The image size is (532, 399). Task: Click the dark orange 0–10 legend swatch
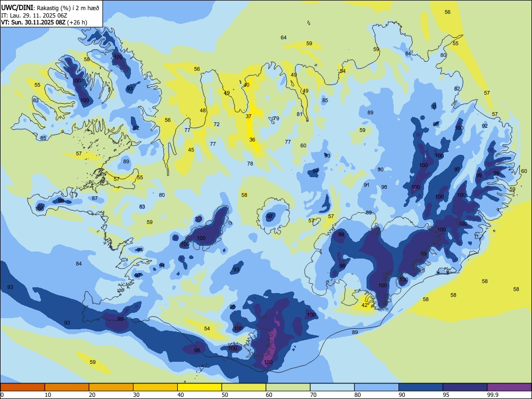tap(22, 387)
